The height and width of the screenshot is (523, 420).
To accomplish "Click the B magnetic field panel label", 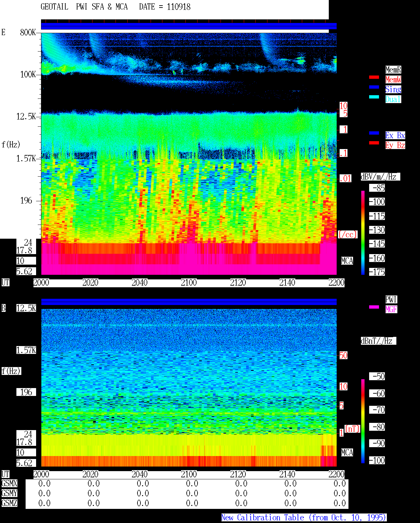I will [x=3, y=308].
